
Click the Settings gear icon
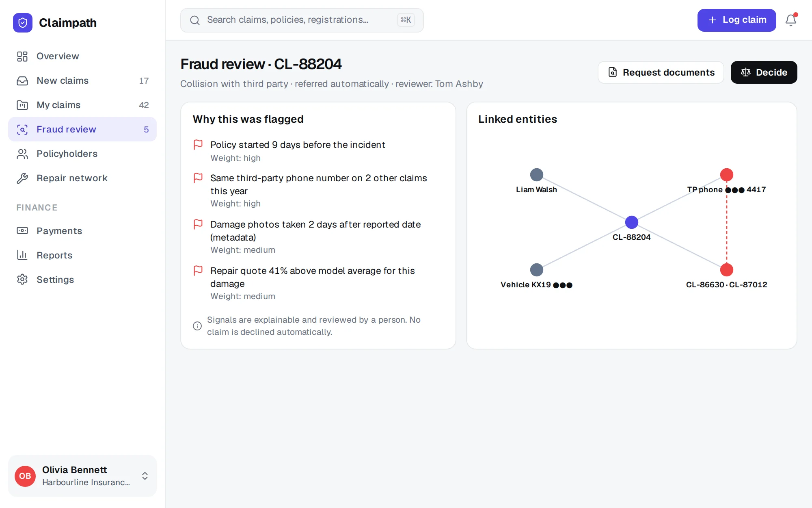click(x=22, y=280)
